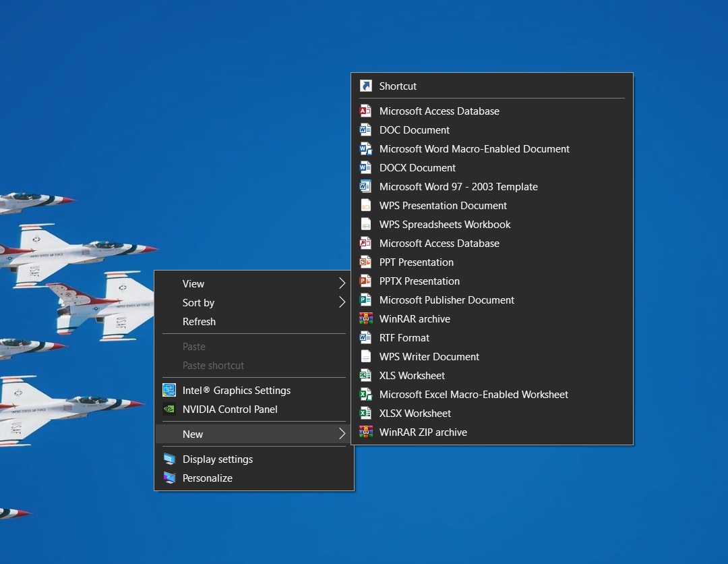Click the RTF Format icon
The image size is (728, 564).
coord(366,338)
